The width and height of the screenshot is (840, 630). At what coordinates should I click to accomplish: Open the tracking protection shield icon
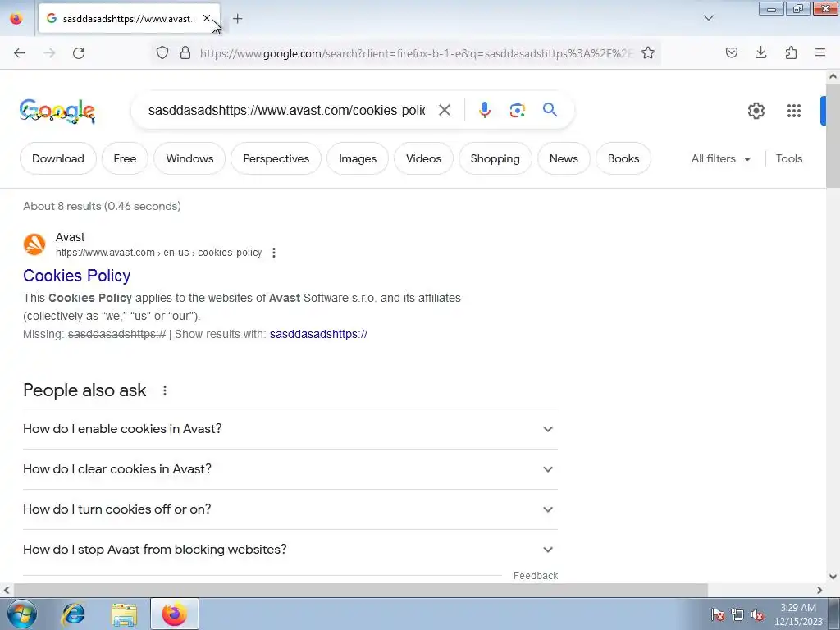(162, 52)
